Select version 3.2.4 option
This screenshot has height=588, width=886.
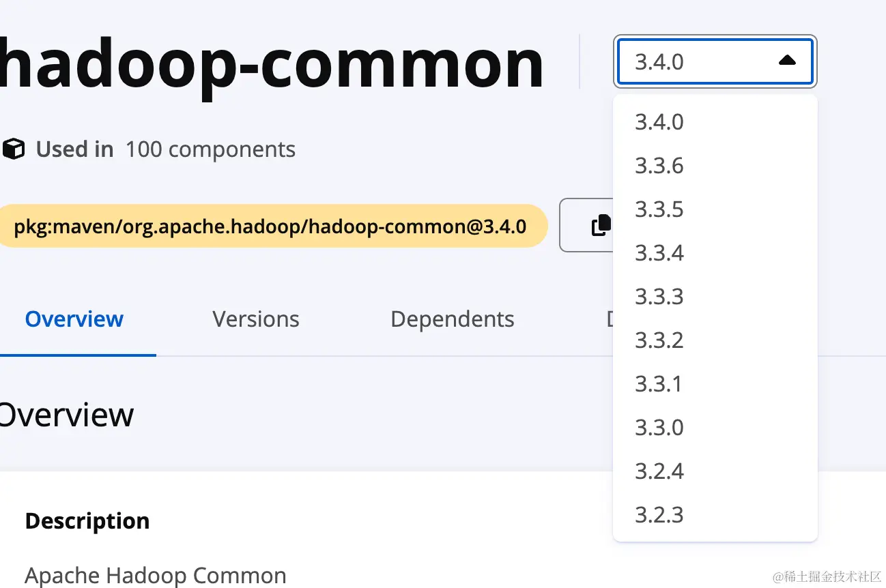tap(659, 471)
